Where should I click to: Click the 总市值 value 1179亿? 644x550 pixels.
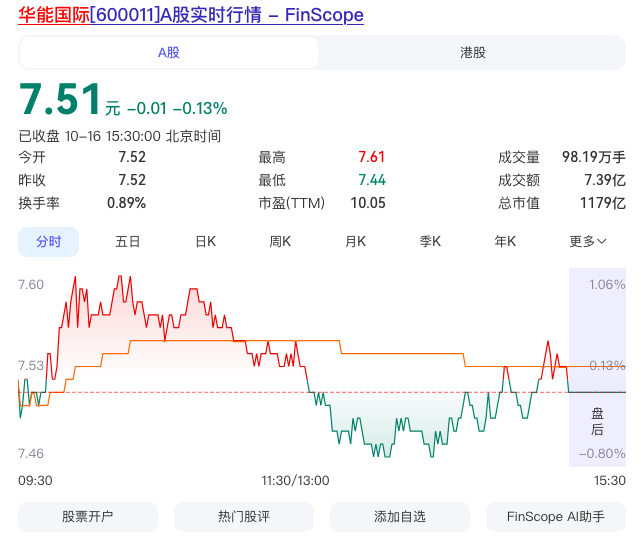pyautogui.click(x=603, y=203)
